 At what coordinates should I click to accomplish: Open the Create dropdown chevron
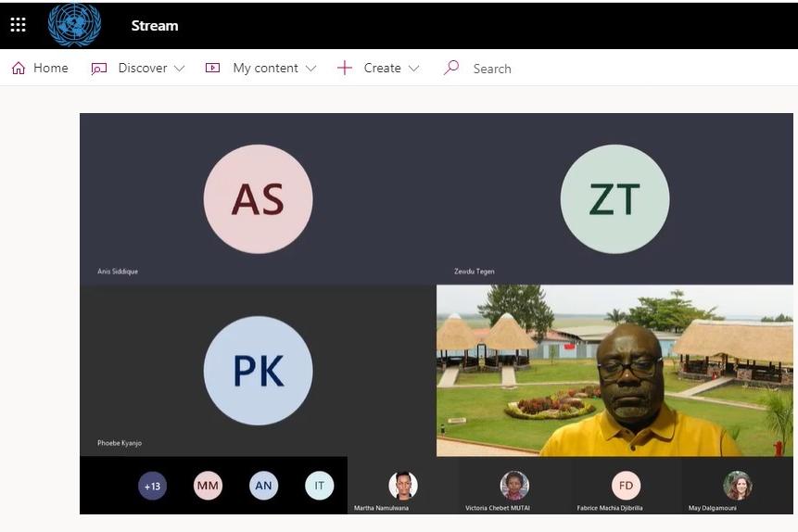413,69
